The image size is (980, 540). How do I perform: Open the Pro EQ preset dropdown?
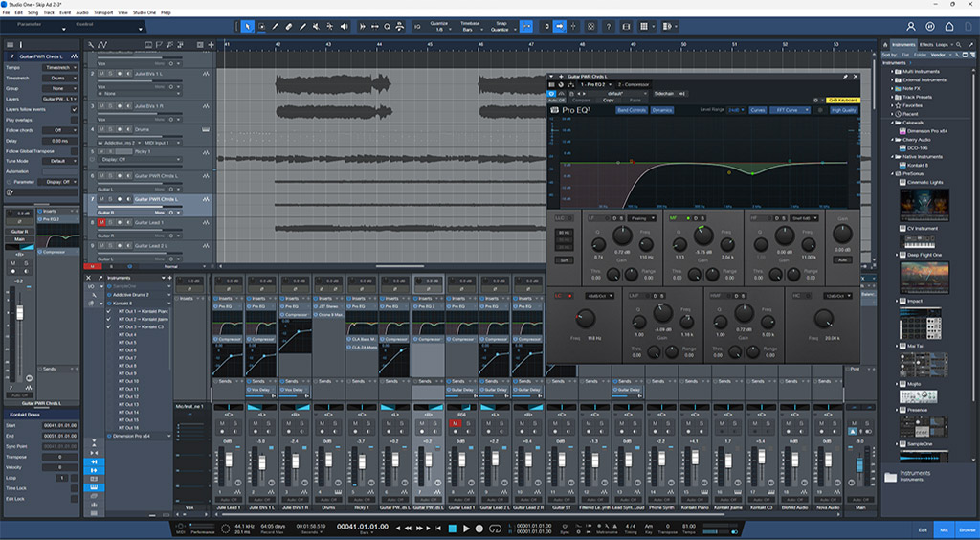[615, 93]
